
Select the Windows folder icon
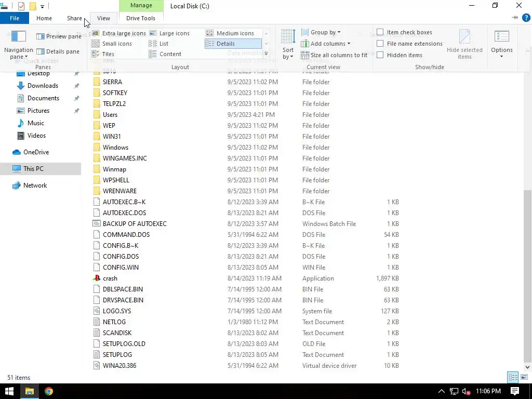(97, 147)
